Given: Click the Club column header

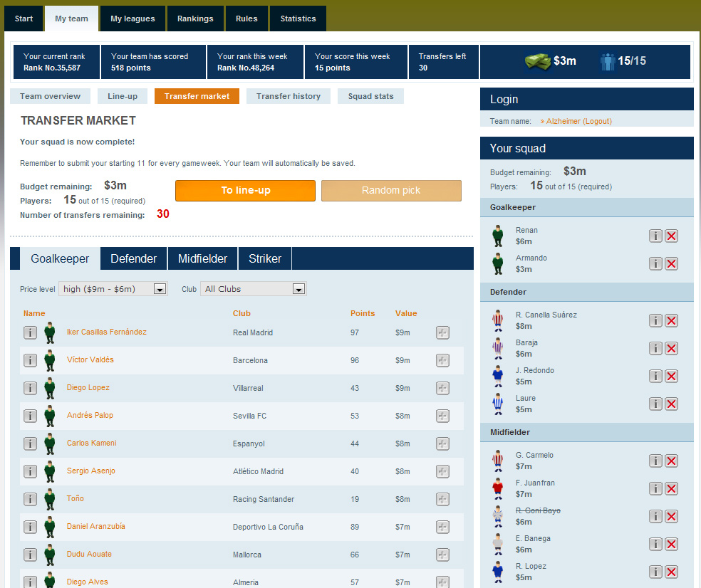Looking at the screenshot, I should tap(242, 313).
